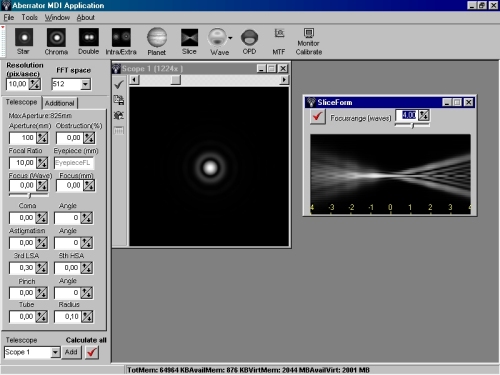Click the Coma stepper icon

(x=41, y=218)
